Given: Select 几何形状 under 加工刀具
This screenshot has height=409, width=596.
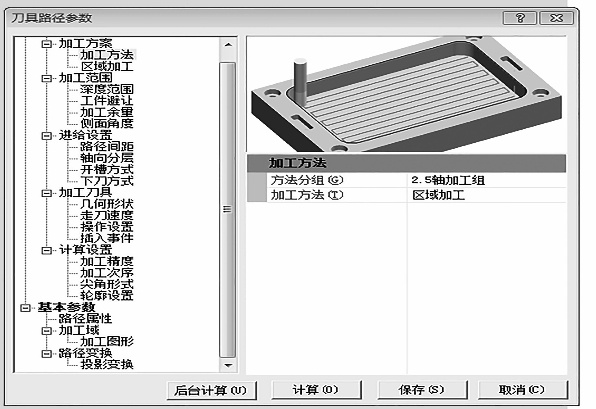Looking at the screenshot, I should pos(107,204).
